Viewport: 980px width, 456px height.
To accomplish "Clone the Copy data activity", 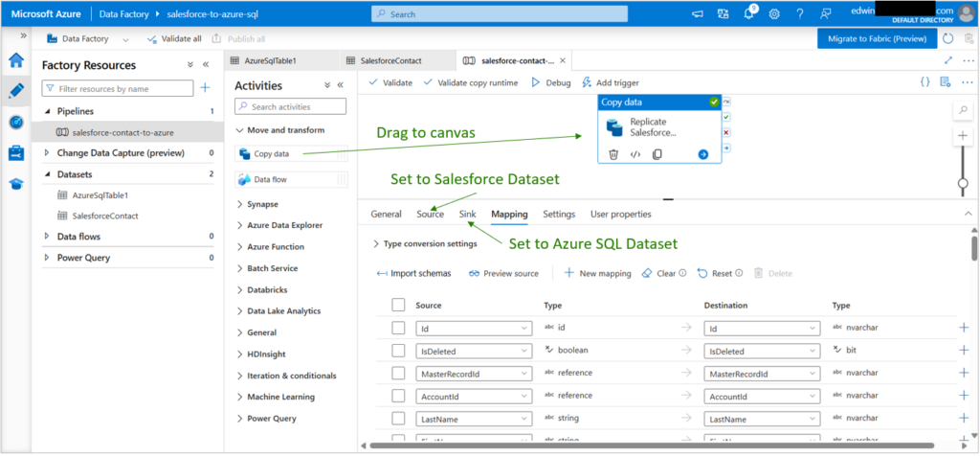I will point(657,154).
